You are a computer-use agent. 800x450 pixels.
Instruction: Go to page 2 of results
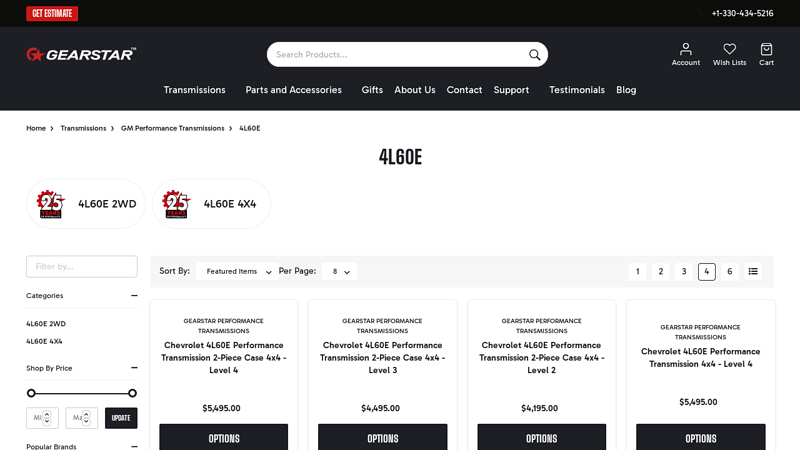coord(660,271)
